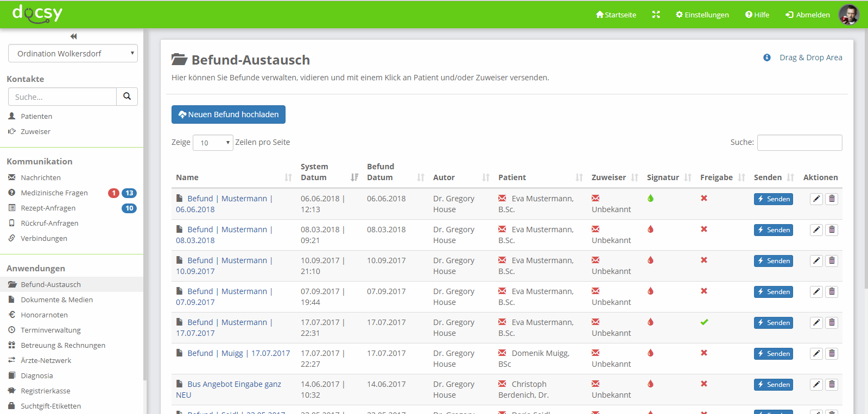This screenshot has height=414, width=868.
Task: Sort table by Senden column
Action: (774, 177)
